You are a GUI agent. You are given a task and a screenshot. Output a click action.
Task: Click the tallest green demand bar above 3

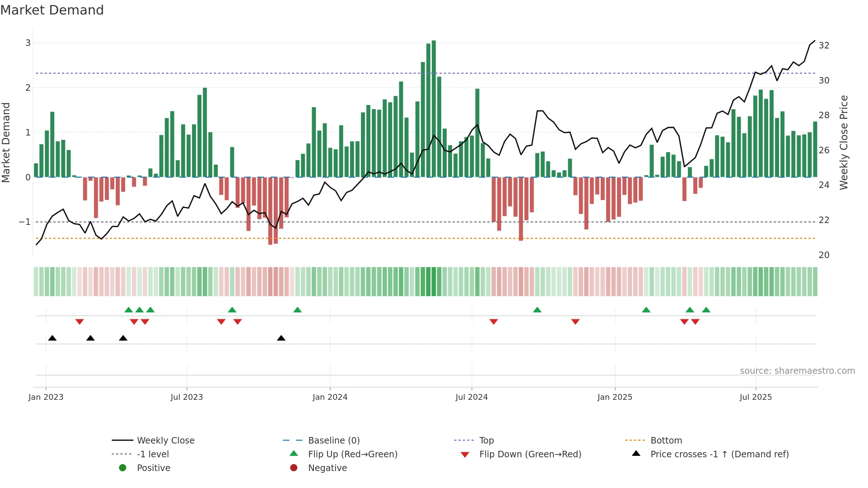434,109
